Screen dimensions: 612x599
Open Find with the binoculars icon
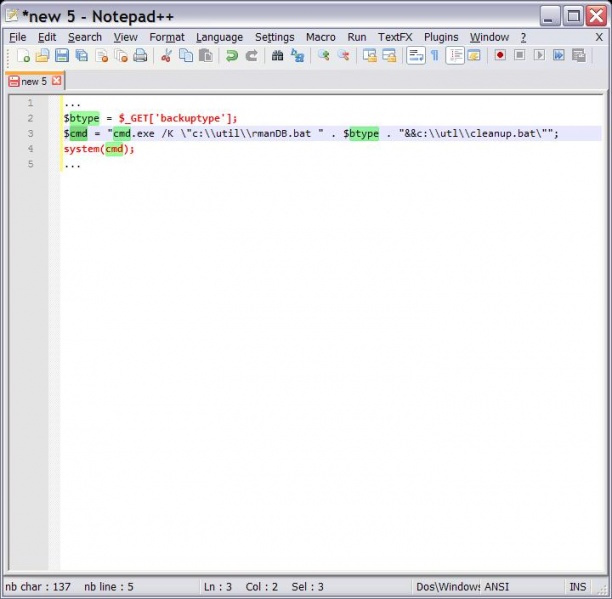(277, 56)
